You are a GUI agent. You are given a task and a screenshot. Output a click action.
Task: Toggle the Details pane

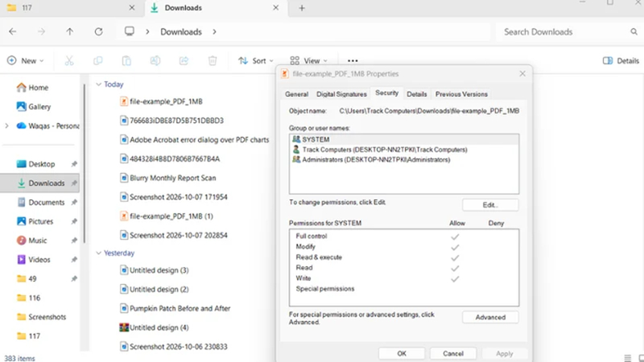tap(621, 61)
